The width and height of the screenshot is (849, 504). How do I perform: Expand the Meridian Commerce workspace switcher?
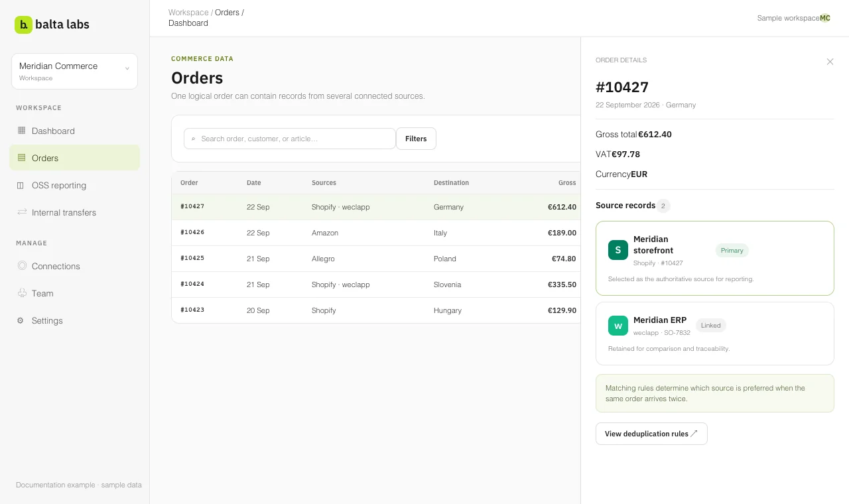[74, 71]
